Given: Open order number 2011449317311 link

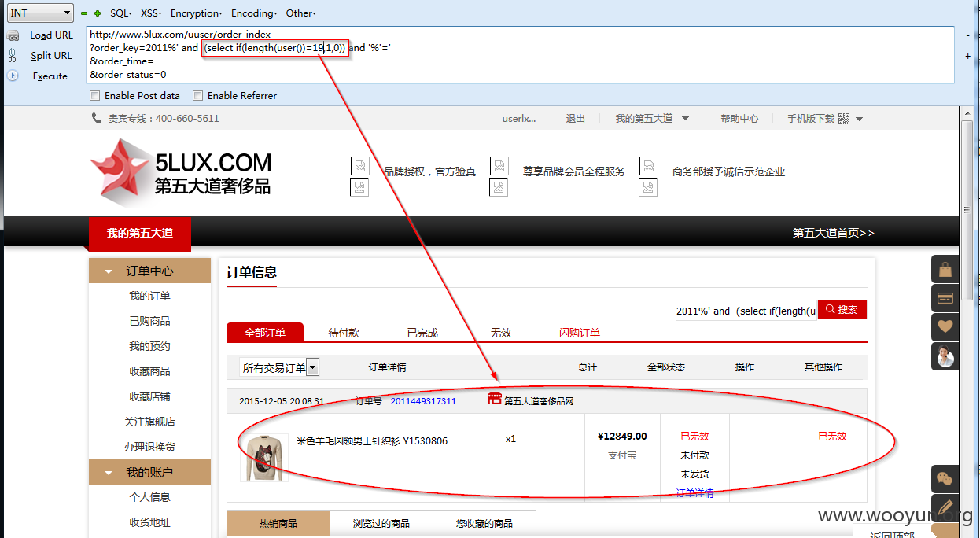Looking at the screenshot, I should (423, 401).
